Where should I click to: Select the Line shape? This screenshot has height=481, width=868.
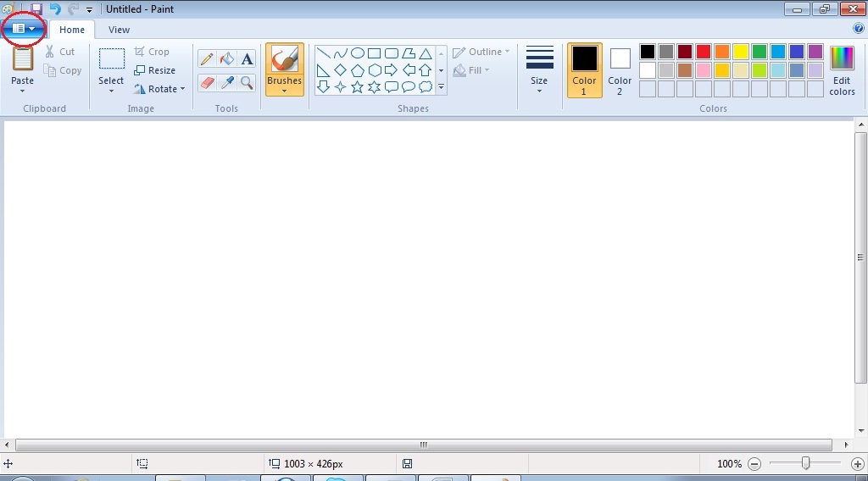click(x=323, y=53)
